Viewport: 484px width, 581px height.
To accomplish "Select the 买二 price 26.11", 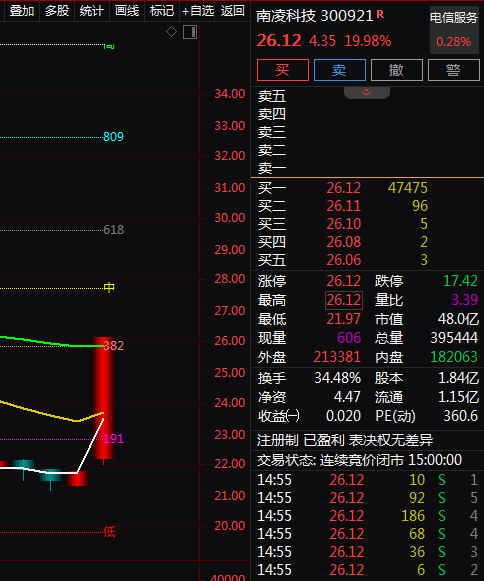I will (x=344, y=206).
